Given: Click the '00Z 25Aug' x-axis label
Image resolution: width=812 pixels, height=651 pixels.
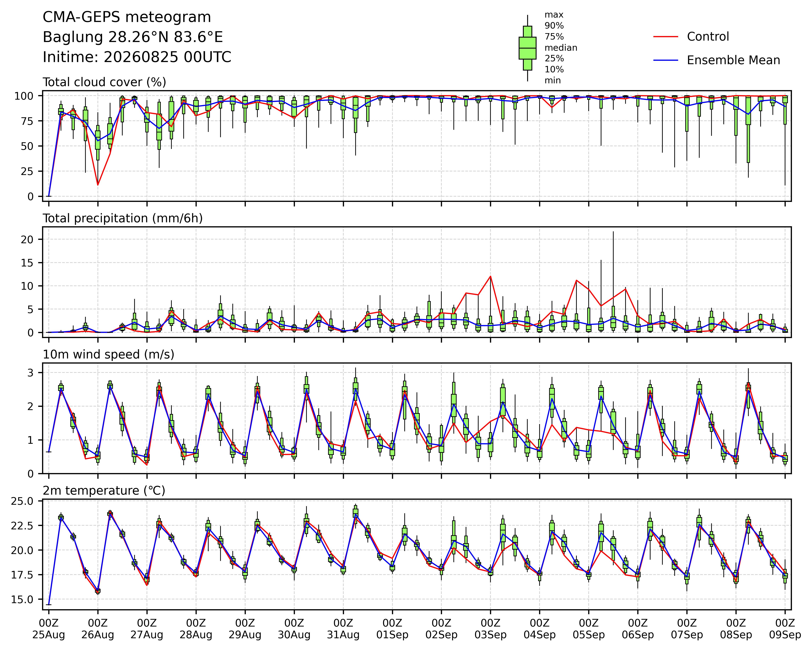Looking at the screenshot, I should click(x=49, y=629).
